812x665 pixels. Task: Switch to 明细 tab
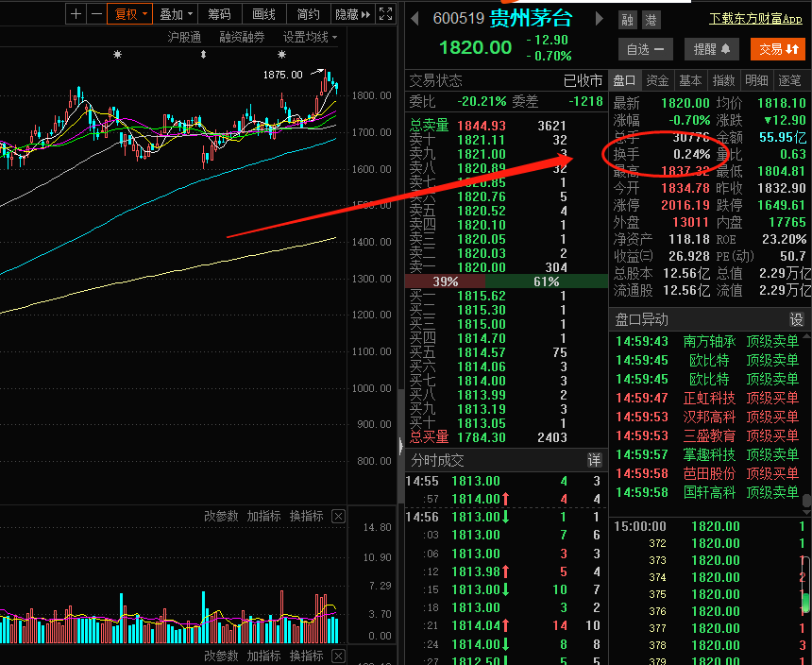[x=756, y=80]
